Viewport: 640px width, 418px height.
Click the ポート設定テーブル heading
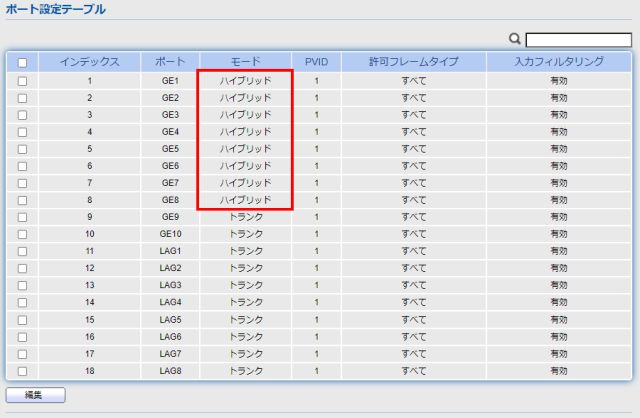[56, 9]
